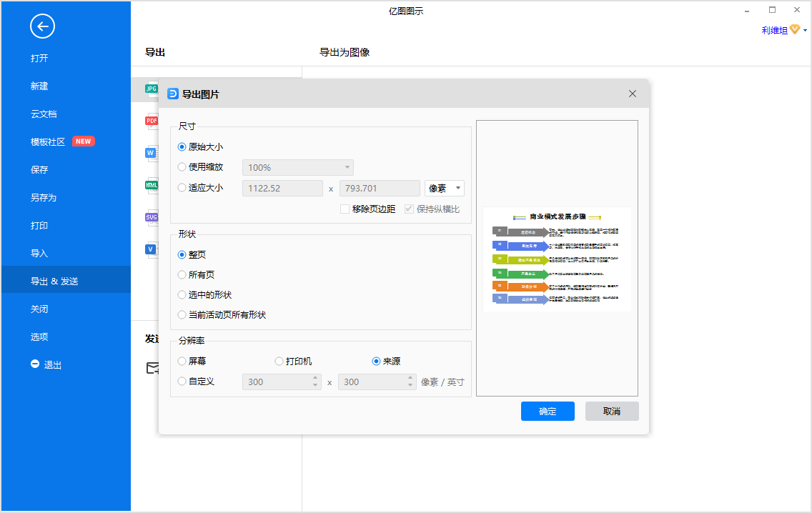Click the back arrow circle icon
Image resolution: width=812 pixels, height=513 pixels.
click(42, 26)
